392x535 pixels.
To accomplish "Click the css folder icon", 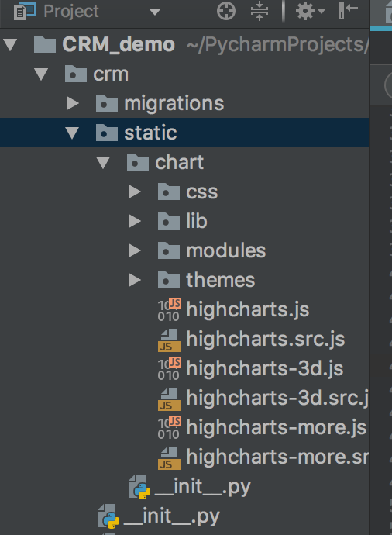I will (169, 192).
